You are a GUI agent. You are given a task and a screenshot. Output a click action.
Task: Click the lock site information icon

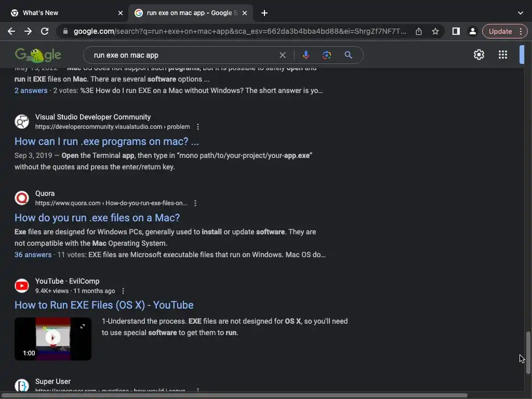[x=65, y=31]
